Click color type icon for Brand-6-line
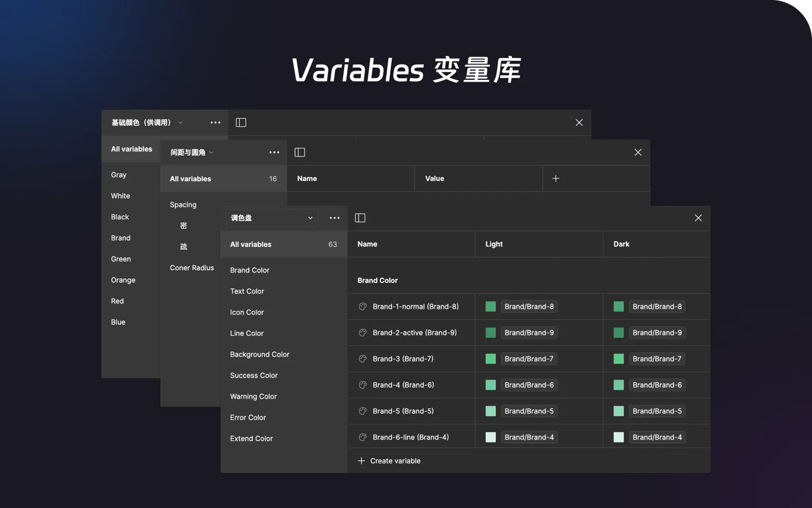This screenshot has height=508, width=812. pyautogui.click(x=362, y=437)
